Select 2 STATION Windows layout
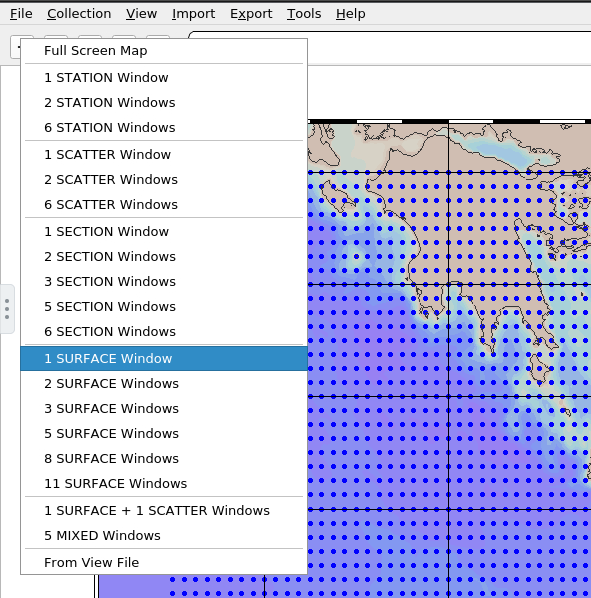Viewport: 591px width, 598px height. [x=164, y=103]
